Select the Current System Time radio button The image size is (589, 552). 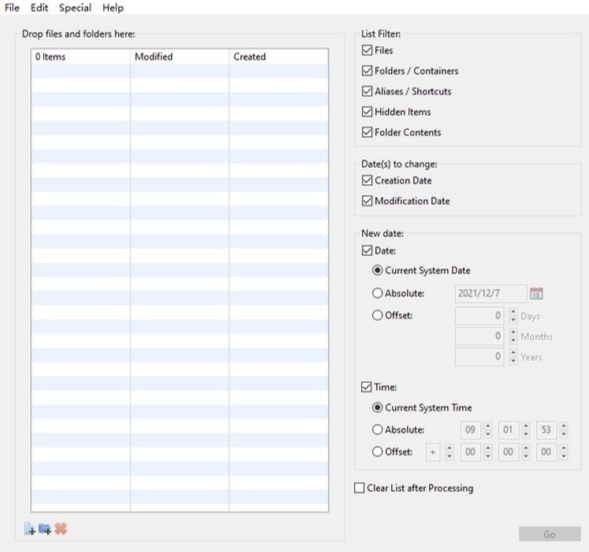tap(377, 407)
